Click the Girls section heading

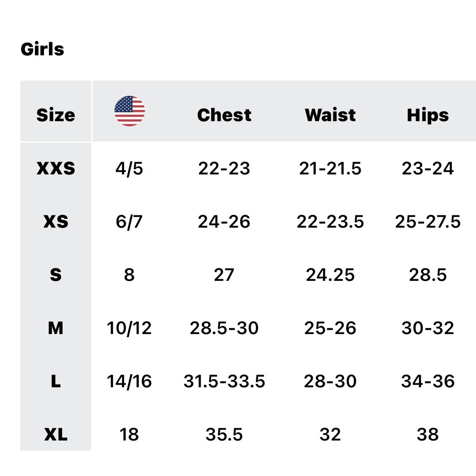(x=42, y=49)
